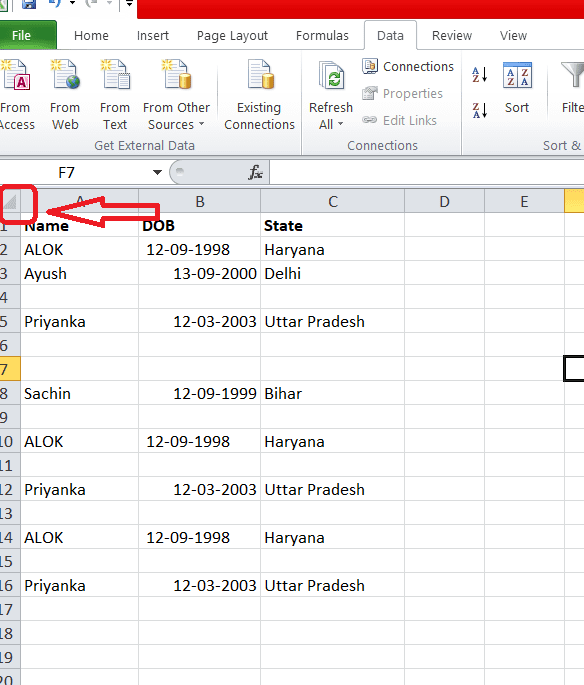Viewport: 584px width, 685px height.
Task: Click the ALOK cell in row 2
Action: (79, 249)
